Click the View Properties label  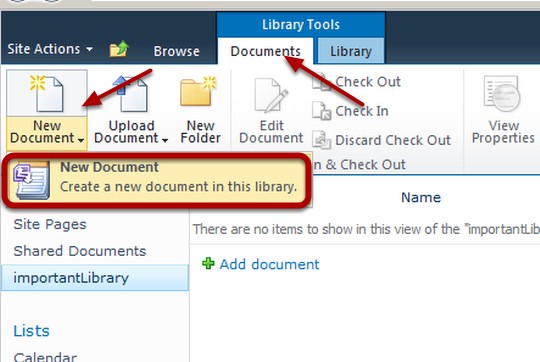[x=503, y=132]
